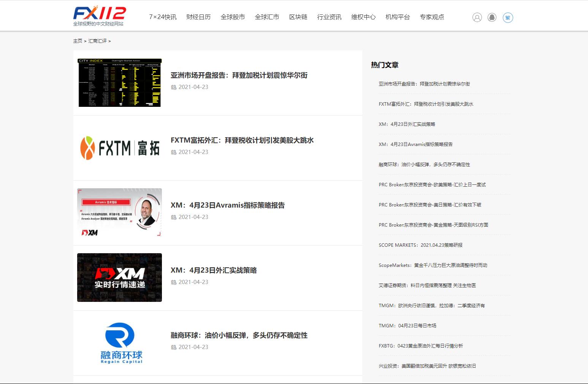This screenshot has height=384, width=588.
Task: Toggle Traditional Chinese with the 繁 button
Action: 508,17
